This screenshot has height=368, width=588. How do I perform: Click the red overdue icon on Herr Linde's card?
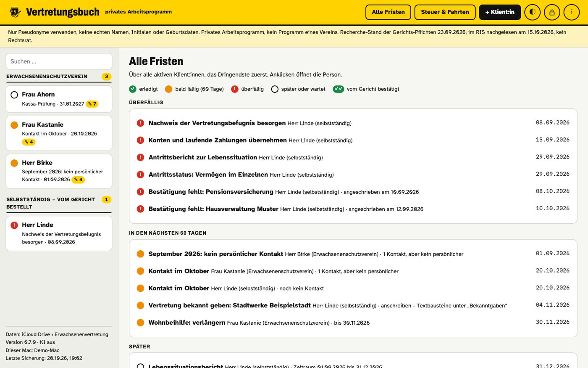pos(14,225)
